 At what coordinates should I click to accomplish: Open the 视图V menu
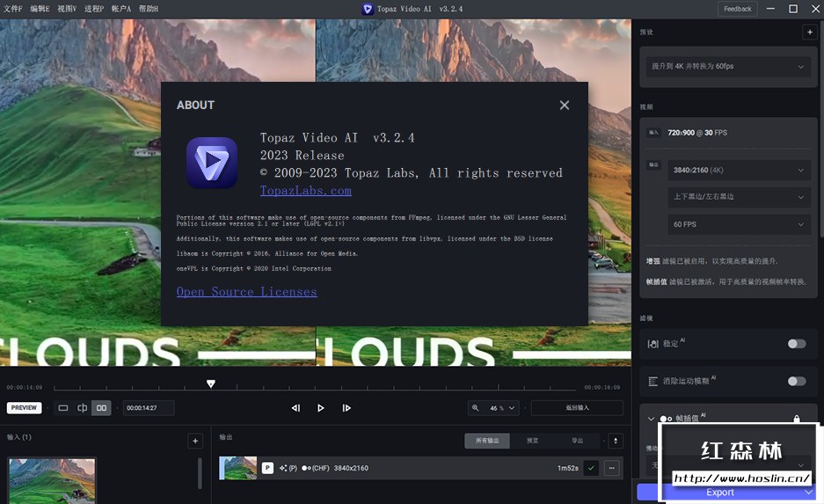tap(67, 9)
